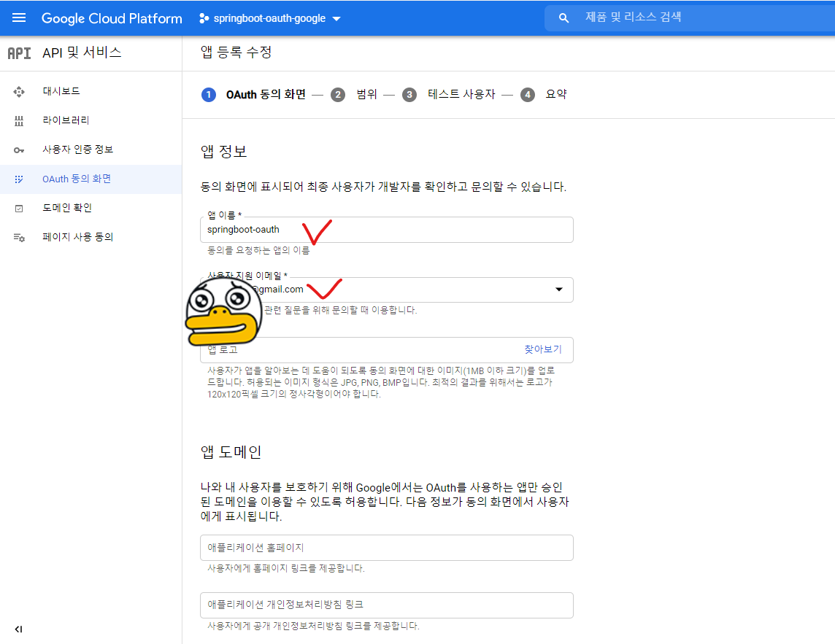Click the 앱 등록 수정 page title
Screen dimensions: 835x644
(236, 53)
